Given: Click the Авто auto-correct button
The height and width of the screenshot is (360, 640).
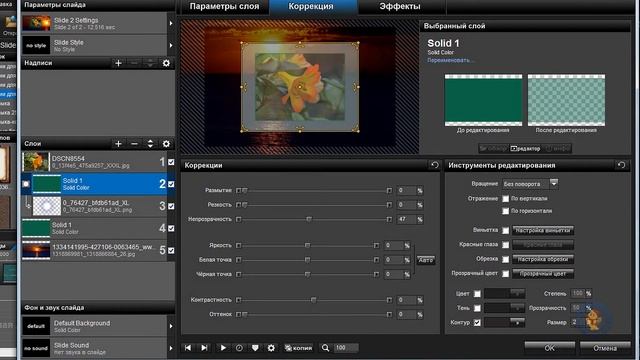Looking at the screenshot, I should coord(426,260).
